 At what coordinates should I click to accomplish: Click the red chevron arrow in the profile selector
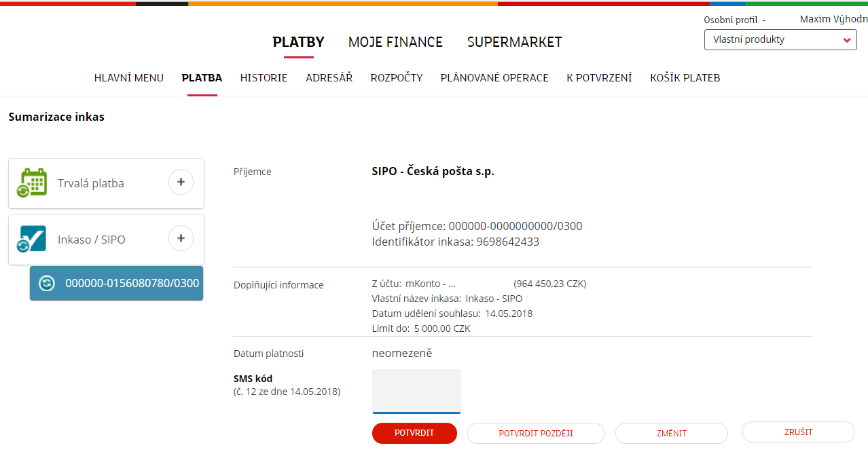846,41
